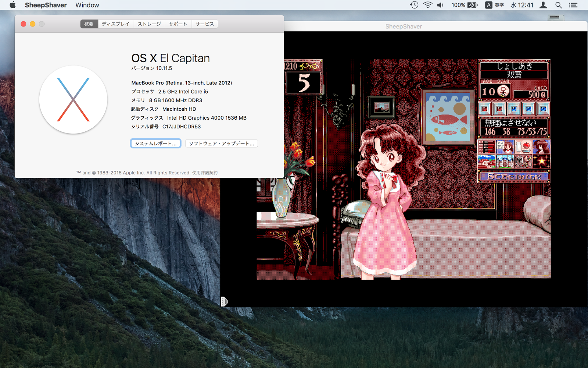Click the glowing star system icon
This screenshot has height=368, width=588.
(x=542, y=162)
